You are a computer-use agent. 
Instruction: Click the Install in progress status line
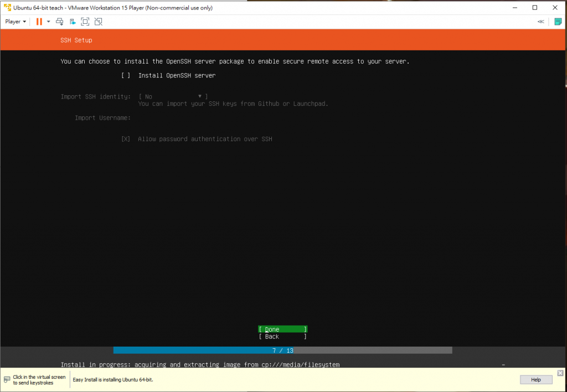click(x=200, y=364)
